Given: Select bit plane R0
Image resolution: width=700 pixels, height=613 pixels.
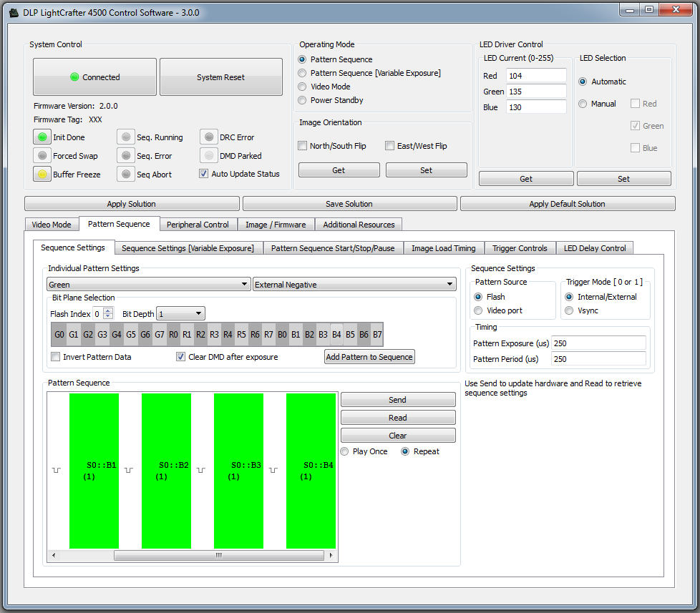Looking at the screenshot, I should coord(173,335).
